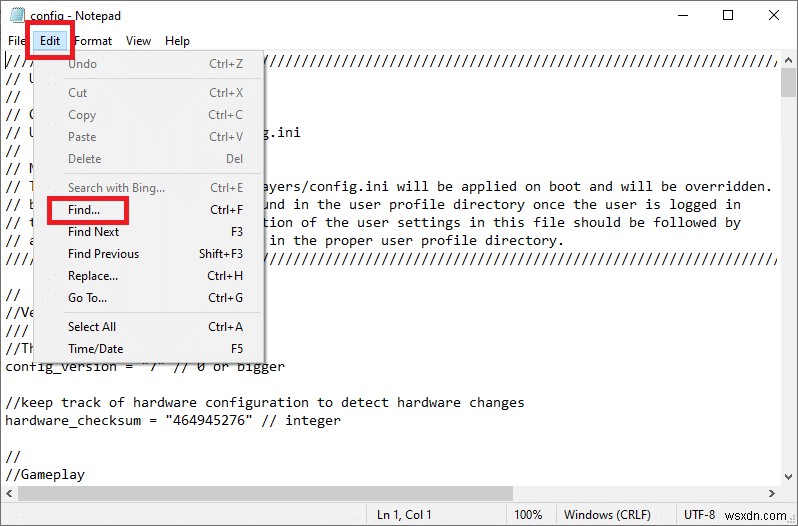The height and width of the screenshot is (526, 798).
Task: Click the vertical scrollbar thumb
Action: [x=788, y=82]
